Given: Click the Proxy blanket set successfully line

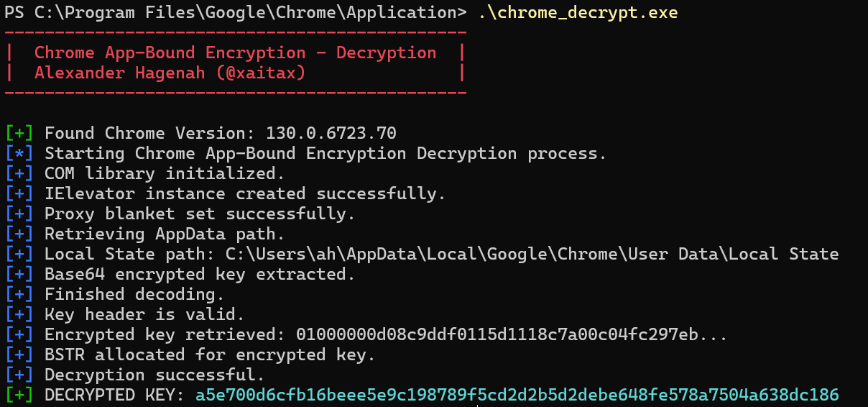Looking at the screenshot, I should pos(200,214).
